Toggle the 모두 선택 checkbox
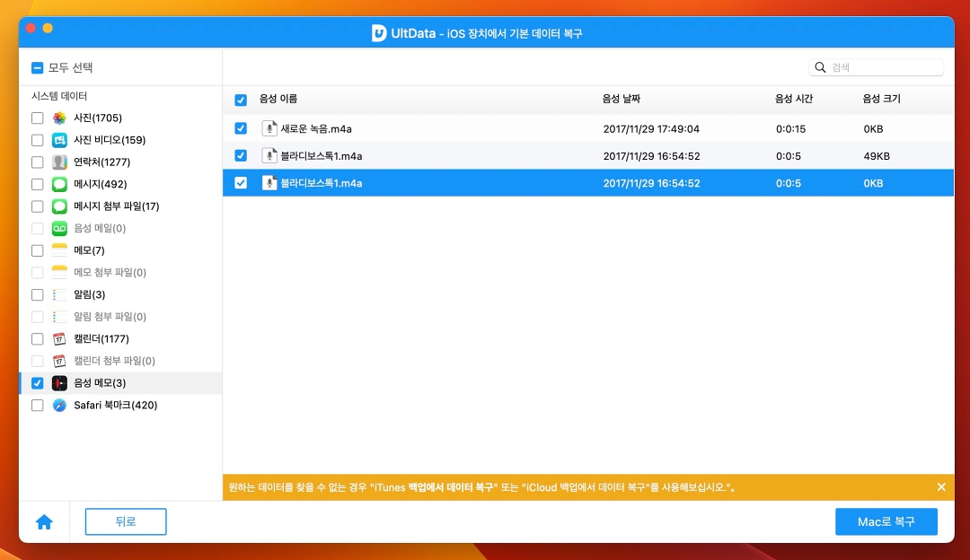 coord(37,67)
